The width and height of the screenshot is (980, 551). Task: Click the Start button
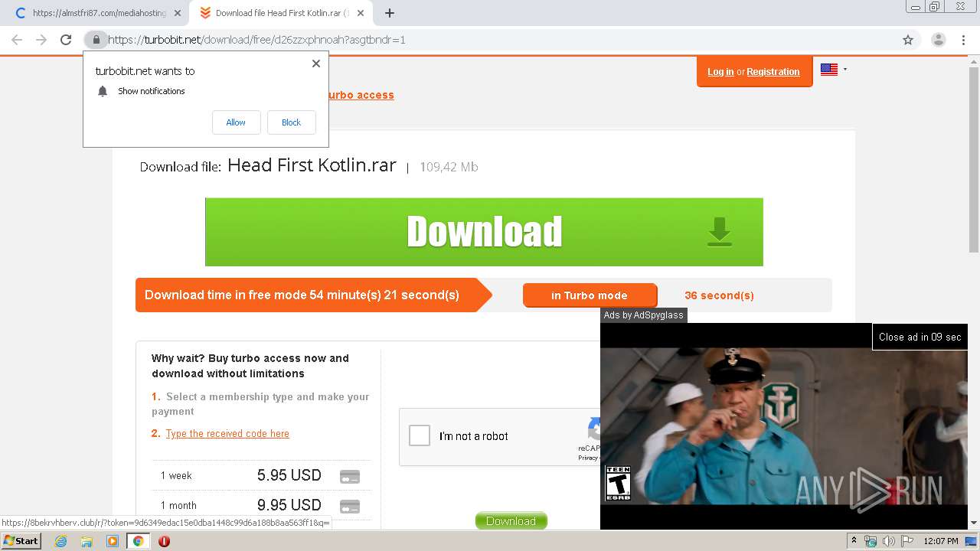coord(21,540)
